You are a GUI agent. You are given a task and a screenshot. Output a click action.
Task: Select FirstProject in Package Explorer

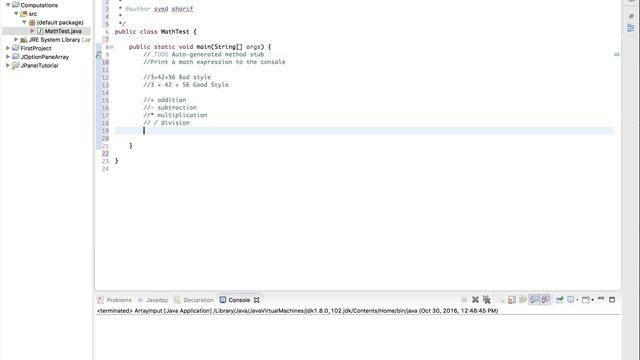pyautogui.click(x=36, y=48)
